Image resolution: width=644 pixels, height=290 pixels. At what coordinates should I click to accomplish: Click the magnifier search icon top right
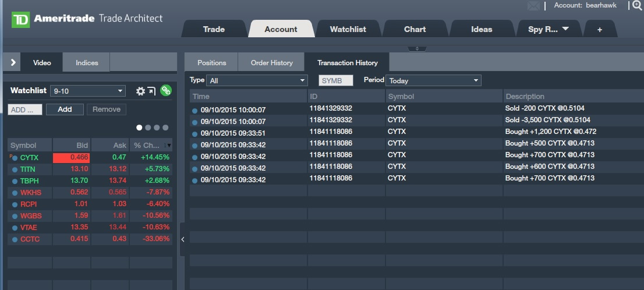(x=636, y=5)
